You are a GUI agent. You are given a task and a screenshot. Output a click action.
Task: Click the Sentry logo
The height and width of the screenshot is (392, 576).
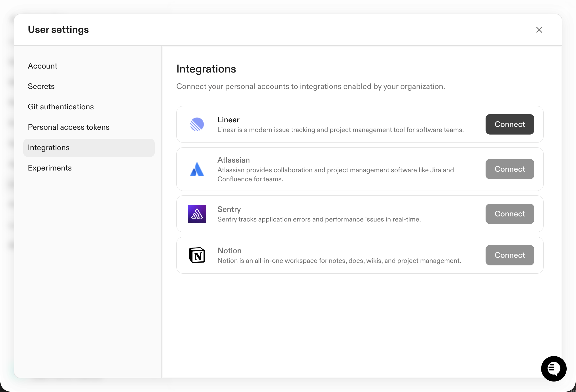click(x=197, y=214)
